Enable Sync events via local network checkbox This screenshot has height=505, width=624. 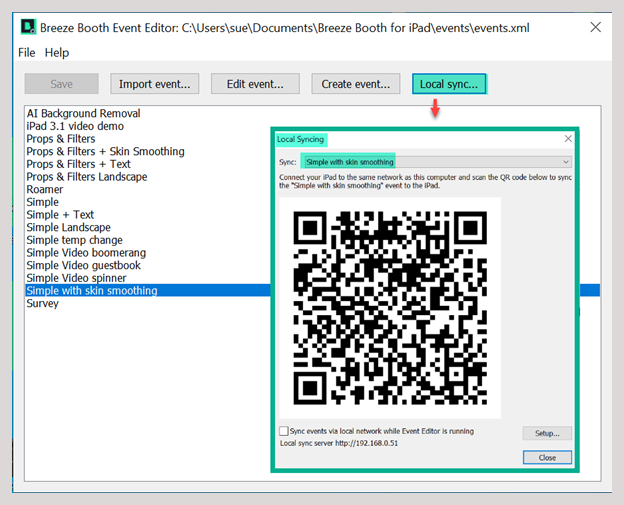(284, 431)
